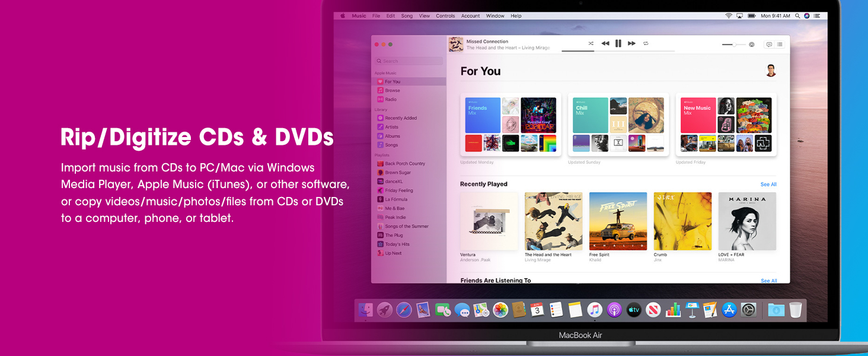Click See All for Recently Played

coord(768,185)
